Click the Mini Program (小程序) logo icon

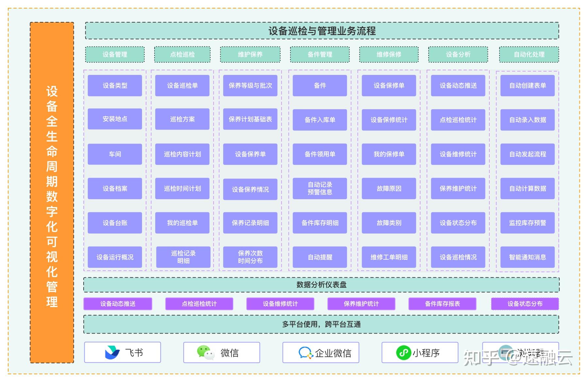point(403,353)
